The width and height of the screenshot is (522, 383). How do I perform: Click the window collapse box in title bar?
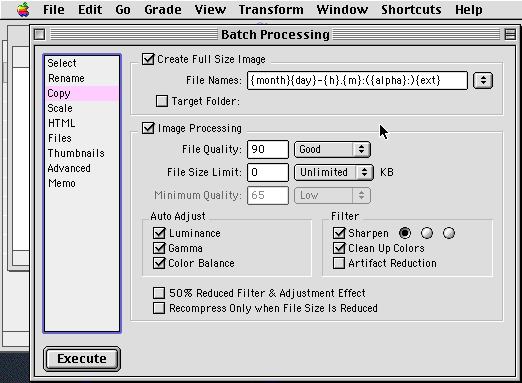510,34
